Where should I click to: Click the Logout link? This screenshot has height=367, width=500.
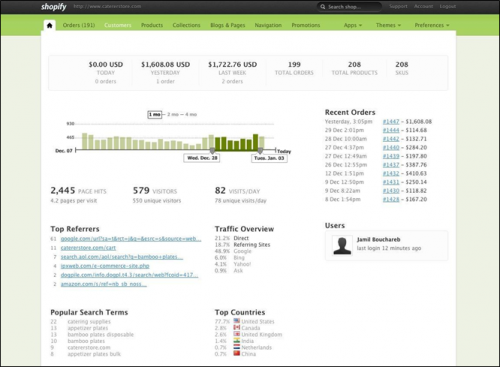click(x=448, y=6)
